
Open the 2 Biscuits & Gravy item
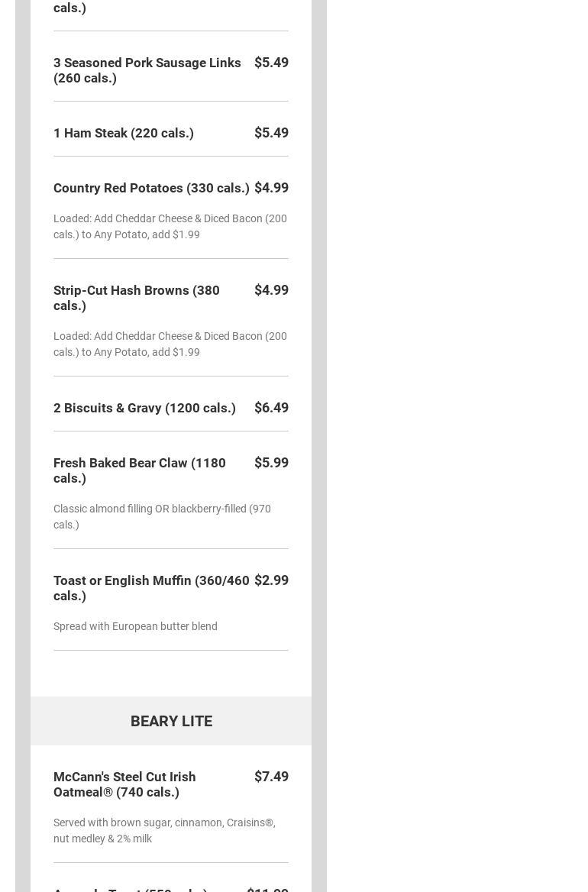(144, 408)
